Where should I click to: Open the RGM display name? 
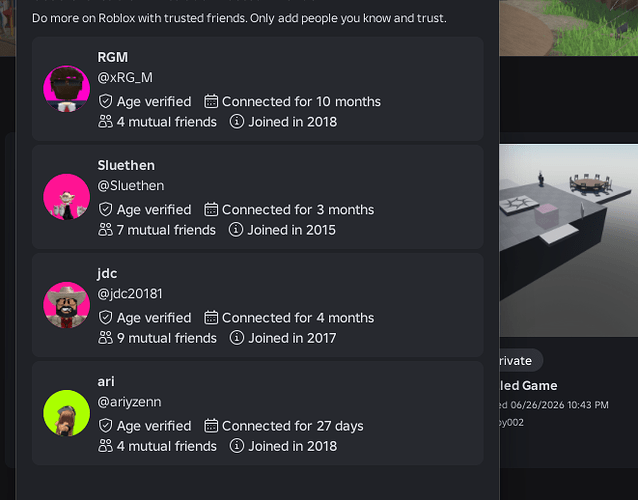click(112, 57)
